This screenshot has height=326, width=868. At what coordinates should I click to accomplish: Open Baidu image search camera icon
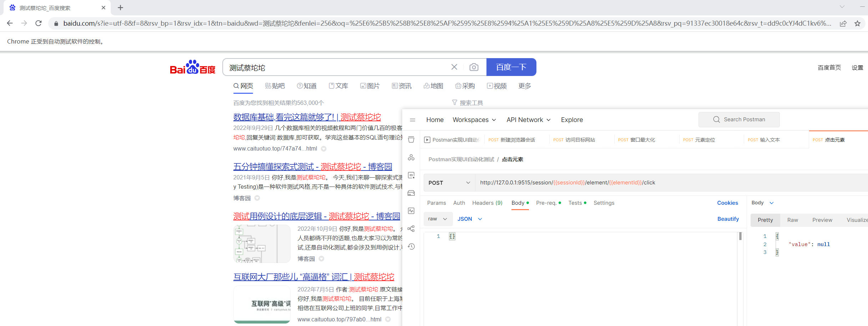pos(474,67)
